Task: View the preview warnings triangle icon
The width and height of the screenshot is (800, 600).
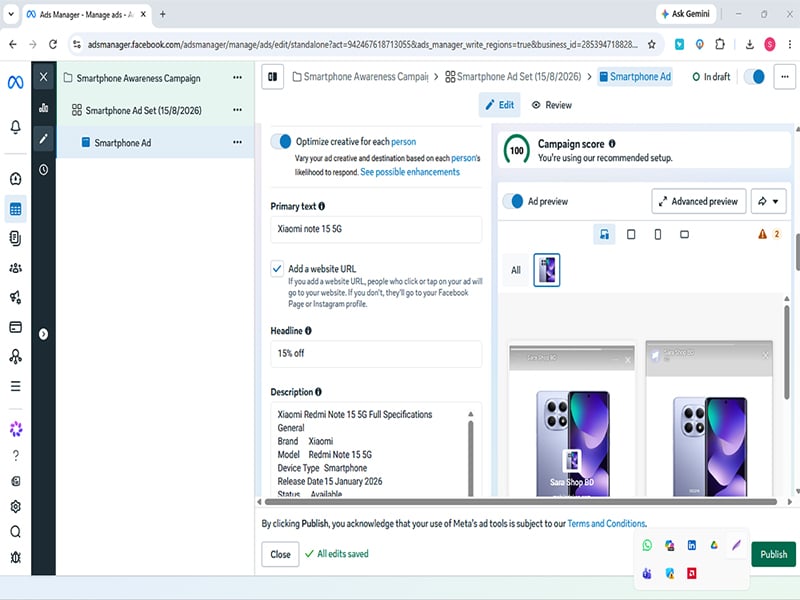Action: 762,234
